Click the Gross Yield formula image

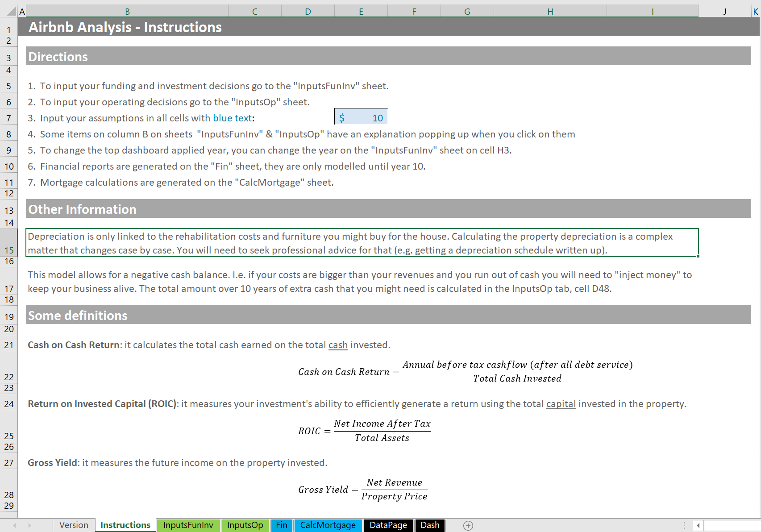[363, 489]
